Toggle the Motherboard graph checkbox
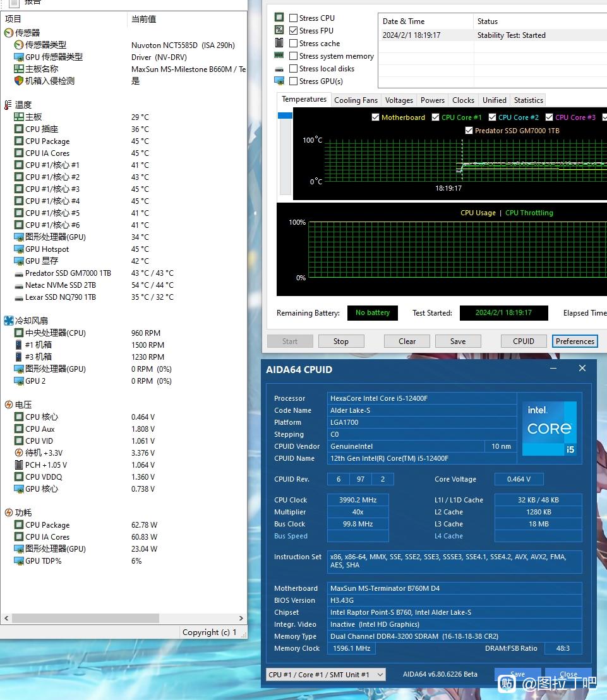The image size is (607, 700). 376,117
